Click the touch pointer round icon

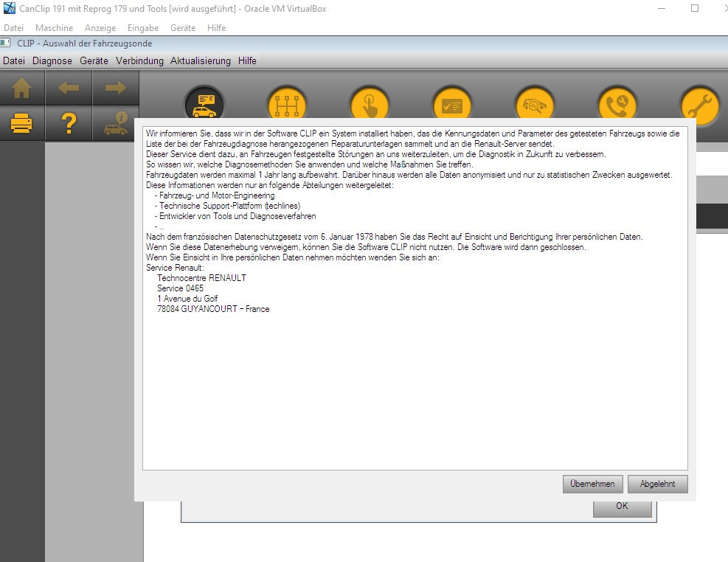pyautogui.click(x=370, y=105)
